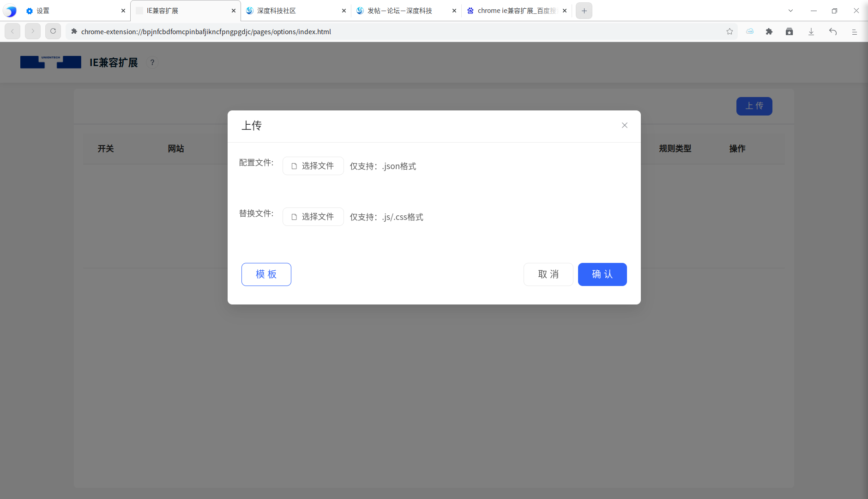This screenshot has height=499, width=868.
Task: Click the undo history arrow icon
Action: pyautogui.click(x=833, y=31)
